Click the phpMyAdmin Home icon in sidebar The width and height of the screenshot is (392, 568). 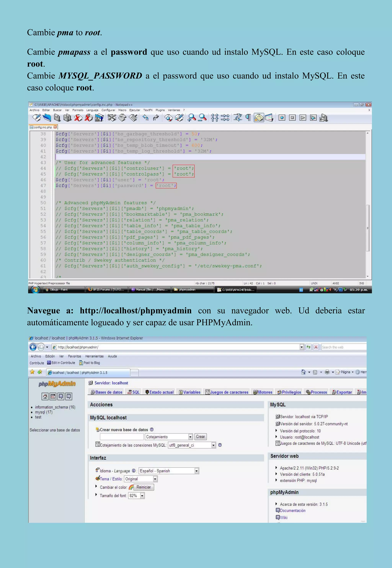pyautogui.click(x=45, y=396)
